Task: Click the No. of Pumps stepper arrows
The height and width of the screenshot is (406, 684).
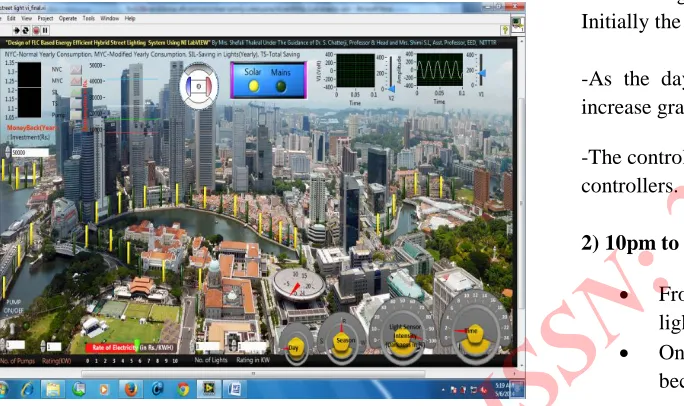Action: 3,345
